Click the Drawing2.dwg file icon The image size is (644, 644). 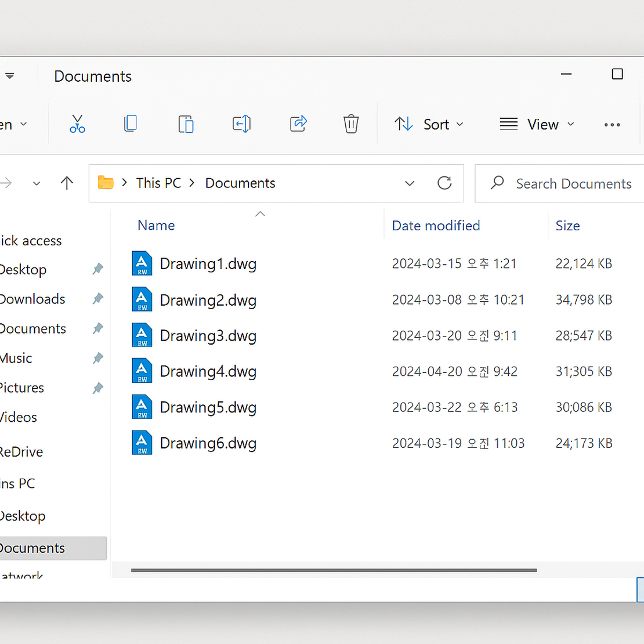tap(142, 299)
